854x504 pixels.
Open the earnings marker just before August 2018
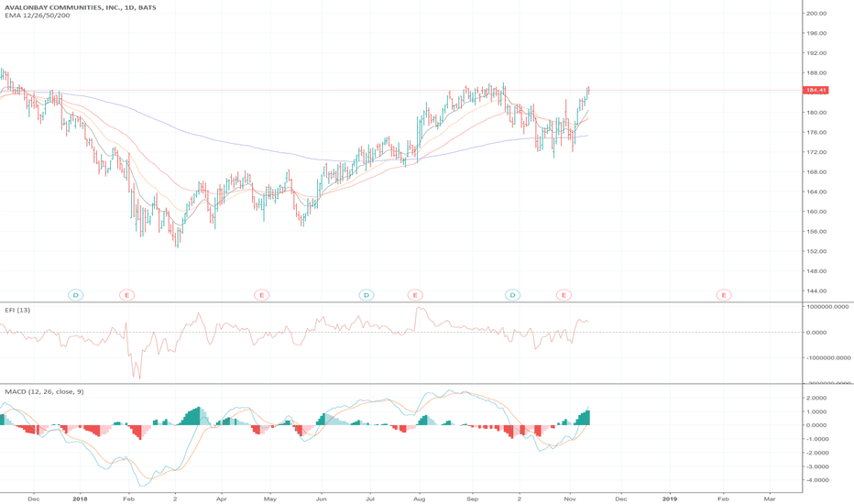point(416,295)
